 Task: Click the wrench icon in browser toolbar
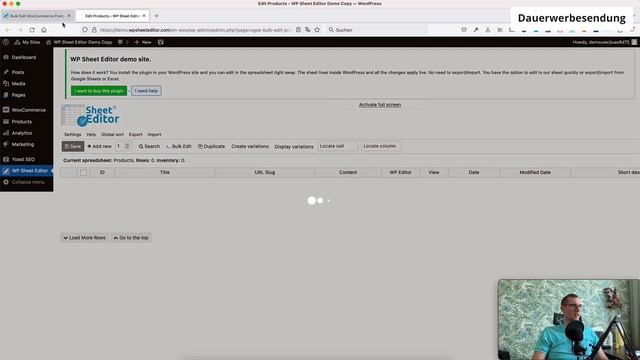click(476, 30)
